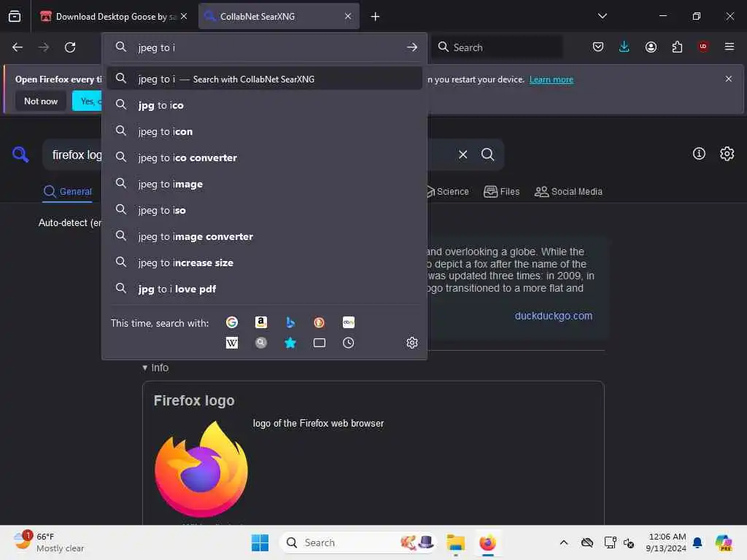Select the 'jpg to i love pdf' suggestion

[x=264, y=289]
